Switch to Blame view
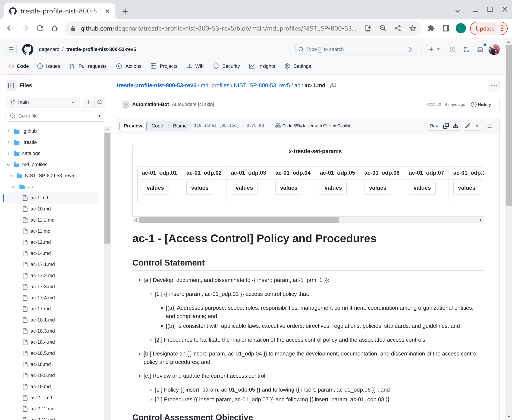This screenshot has width=512, height=420. pos(180,126)
